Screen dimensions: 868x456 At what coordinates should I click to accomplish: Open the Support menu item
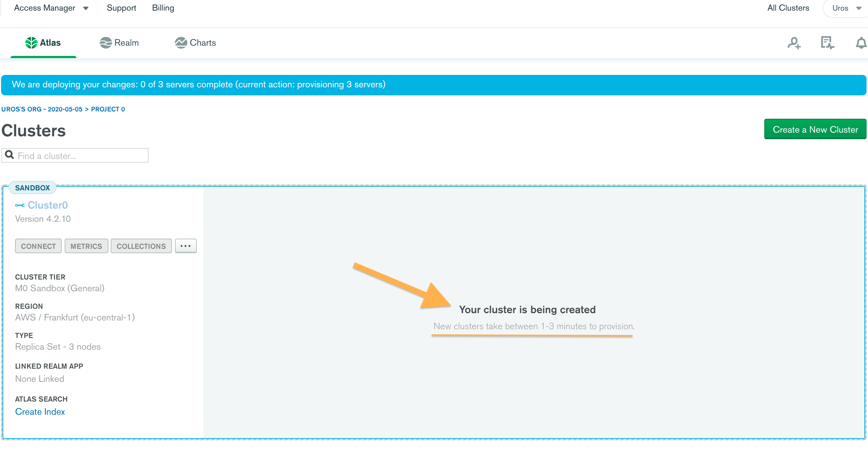pyautogui.click(x=121, y=8)
